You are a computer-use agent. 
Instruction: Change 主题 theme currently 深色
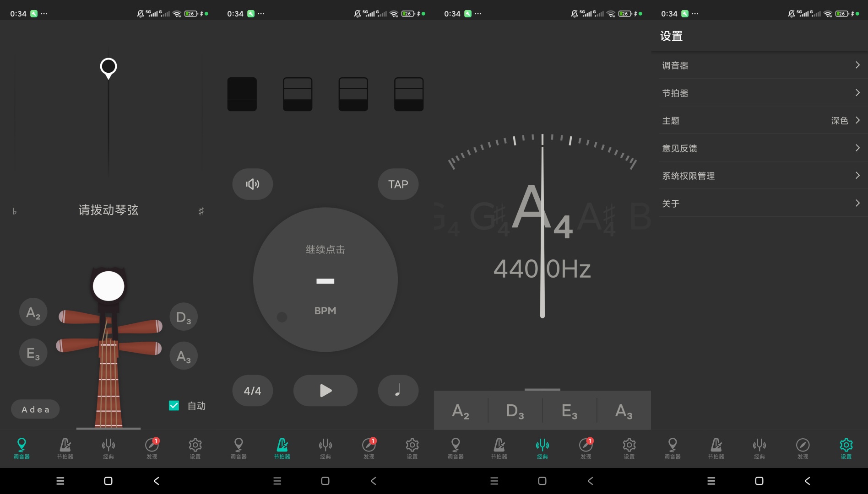759,120
